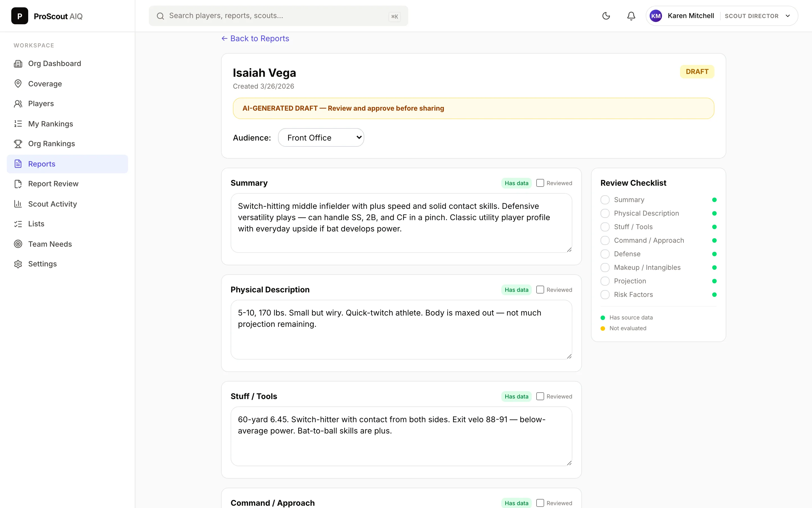Click the Isaiah Vega report title
Image resolution: width=812 pixels, height=508 pixels.
pyautogui.click(x=264, y=73)
